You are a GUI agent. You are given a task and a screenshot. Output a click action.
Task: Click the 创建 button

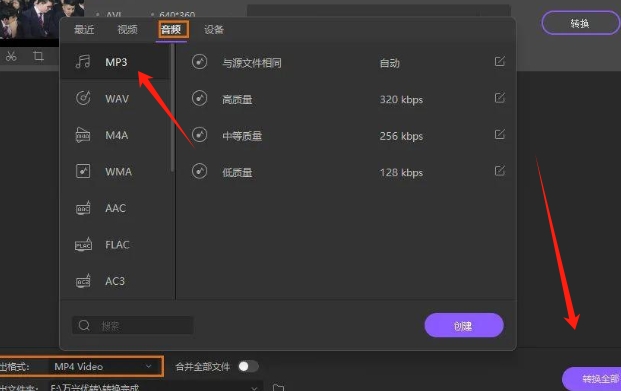click(464, 325)
